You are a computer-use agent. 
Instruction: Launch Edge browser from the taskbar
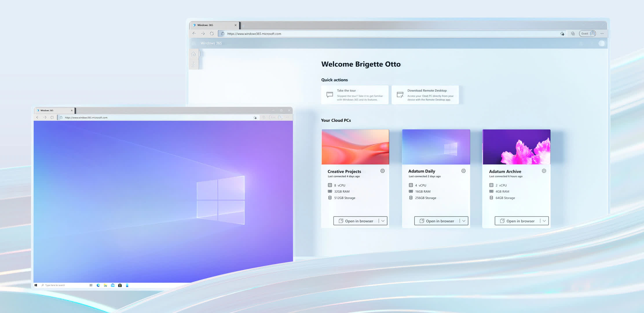(x=98, y=285)
